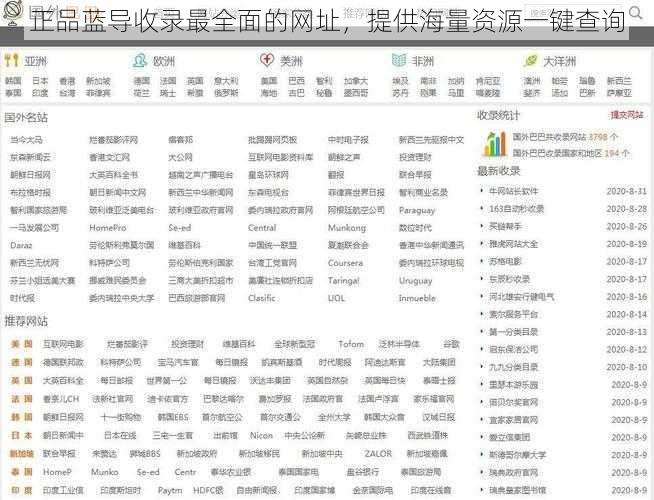Open the 美洲 continent category
654x500 pixels.
[291, 61]
